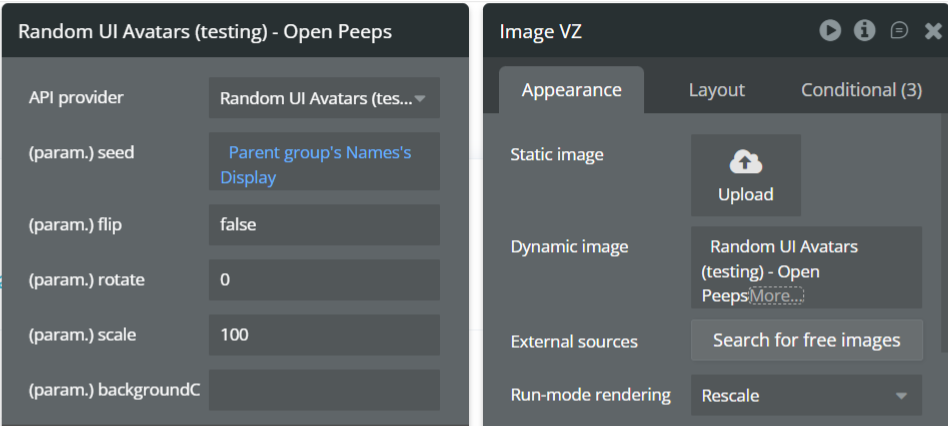
Task: Click the rotate parameter field
Action: coord(324,280)
